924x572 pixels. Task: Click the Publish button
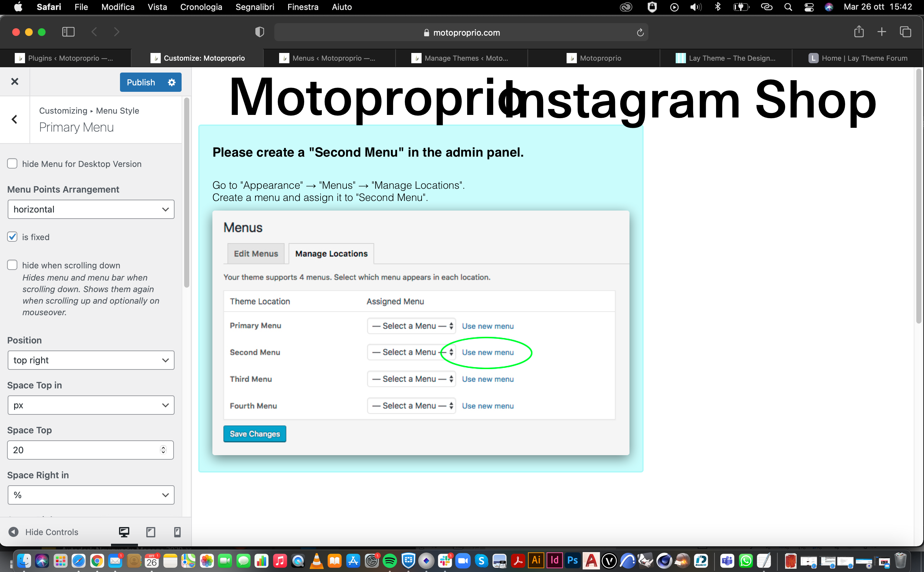coord(141,82)
